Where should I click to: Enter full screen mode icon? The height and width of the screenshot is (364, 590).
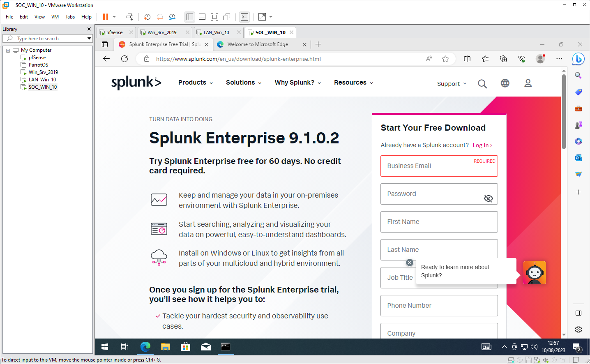(x=214, y=17)
